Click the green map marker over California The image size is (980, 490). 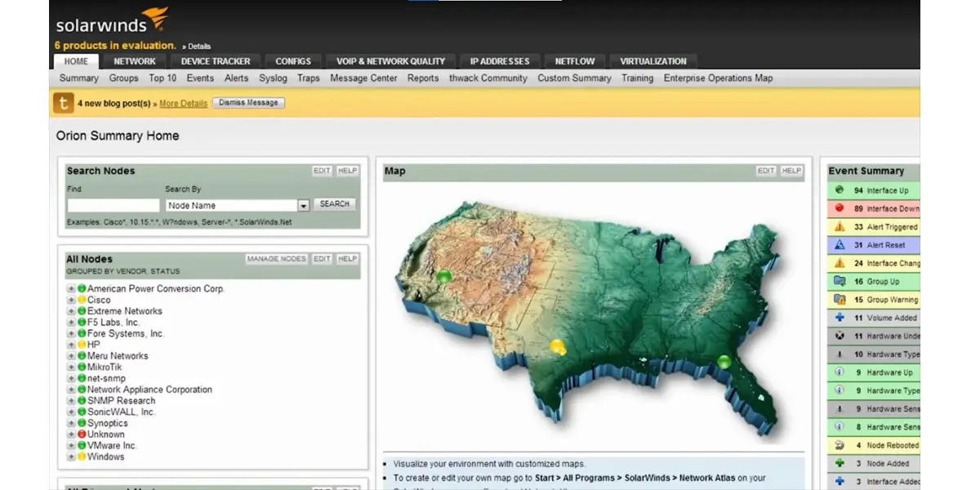pyautogui.click(x=443, y=277)
